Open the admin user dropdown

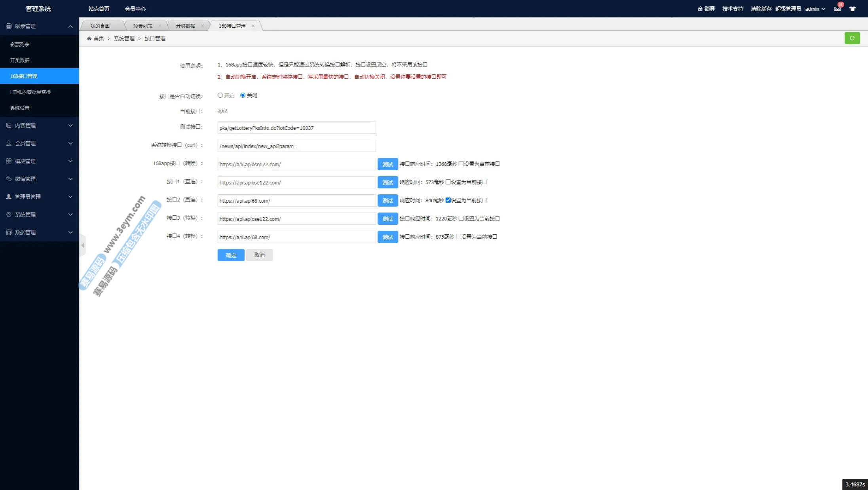(x=815, y=9)
